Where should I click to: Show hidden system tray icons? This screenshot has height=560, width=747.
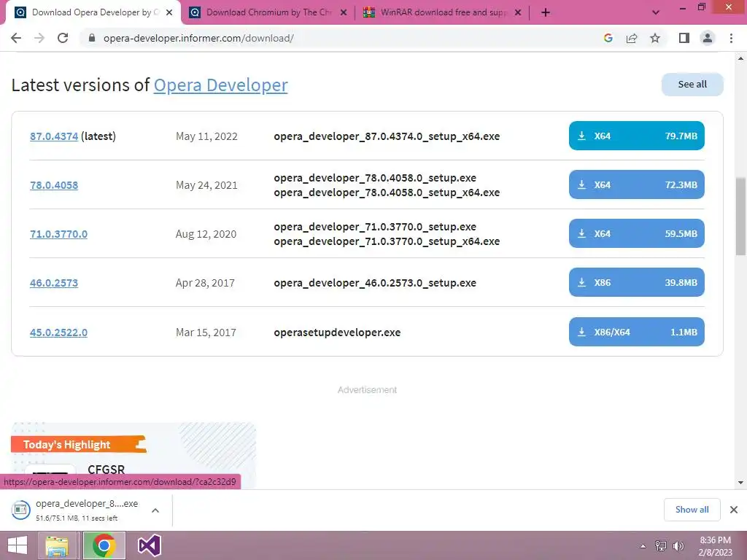click(643, 546)
